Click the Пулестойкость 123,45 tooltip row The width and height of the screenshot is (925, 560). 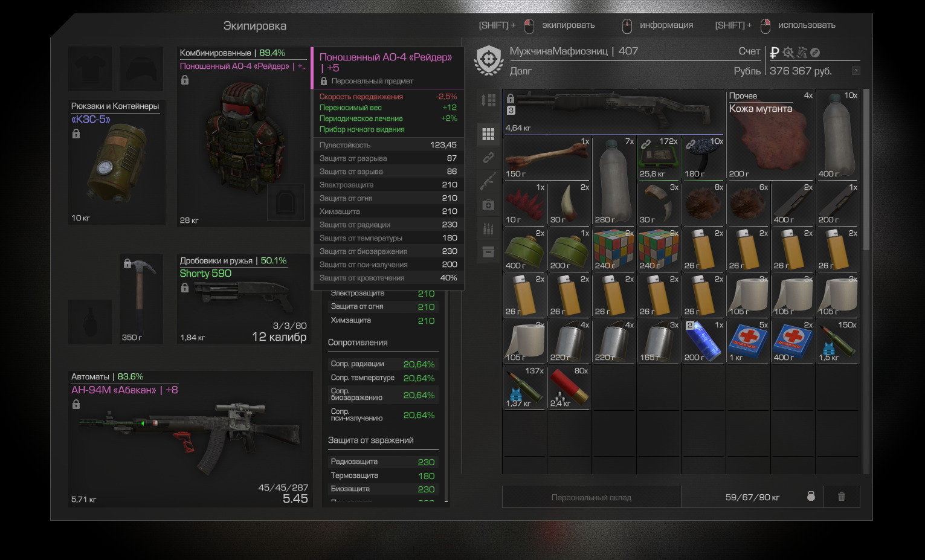pyautogui.click(x=388, y=145)
